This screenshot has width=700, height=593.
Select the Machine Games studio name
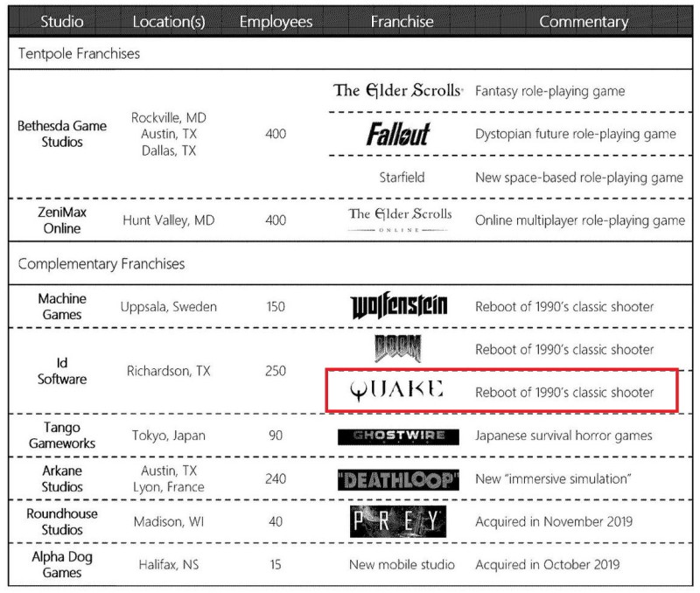pos(62,306)
